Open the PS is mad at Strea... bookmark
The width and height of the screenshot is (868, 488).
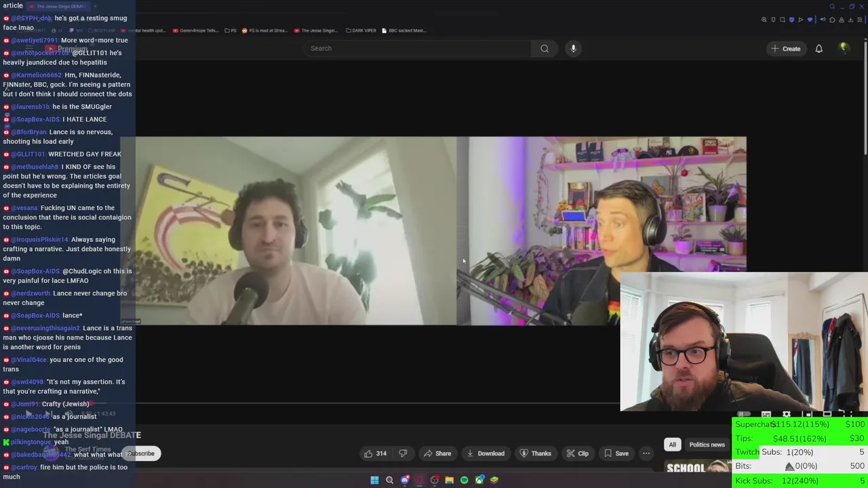pyautogui.click(x=264, y=30)
